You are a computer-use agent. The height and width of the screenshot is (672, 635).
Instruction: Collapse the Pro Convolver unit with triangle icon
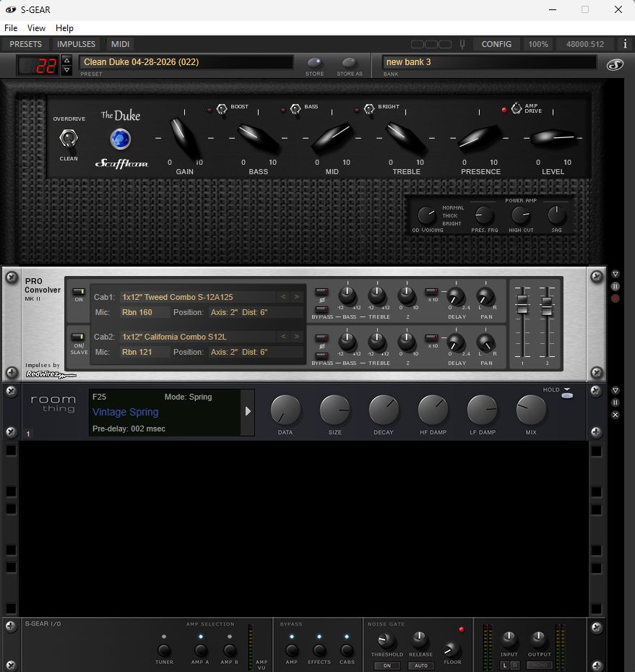pyautogui.click(x=615, y=274)
